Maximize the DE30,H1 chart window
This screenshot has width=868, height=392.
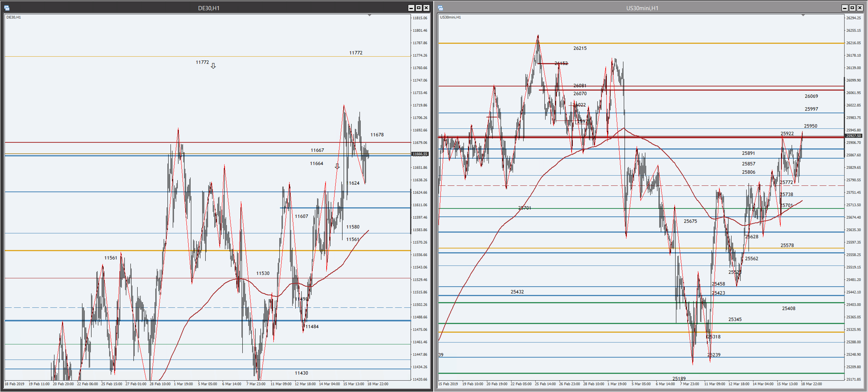tap(418, 8)
